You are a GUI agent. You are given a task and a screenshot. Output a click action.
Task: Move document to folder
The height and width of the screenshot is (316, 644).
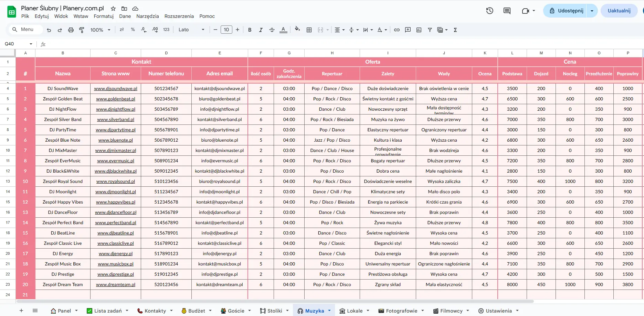coord(124,9)
